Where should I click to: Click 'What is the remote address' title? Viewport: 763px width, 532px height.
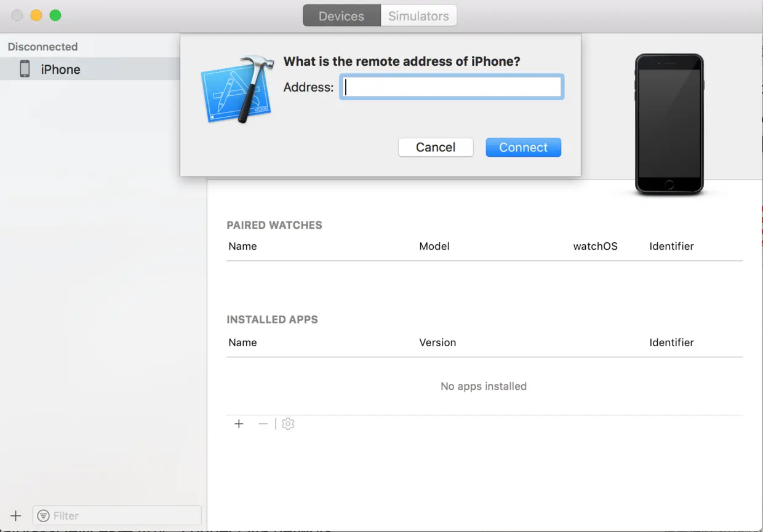tap(402, 62)
